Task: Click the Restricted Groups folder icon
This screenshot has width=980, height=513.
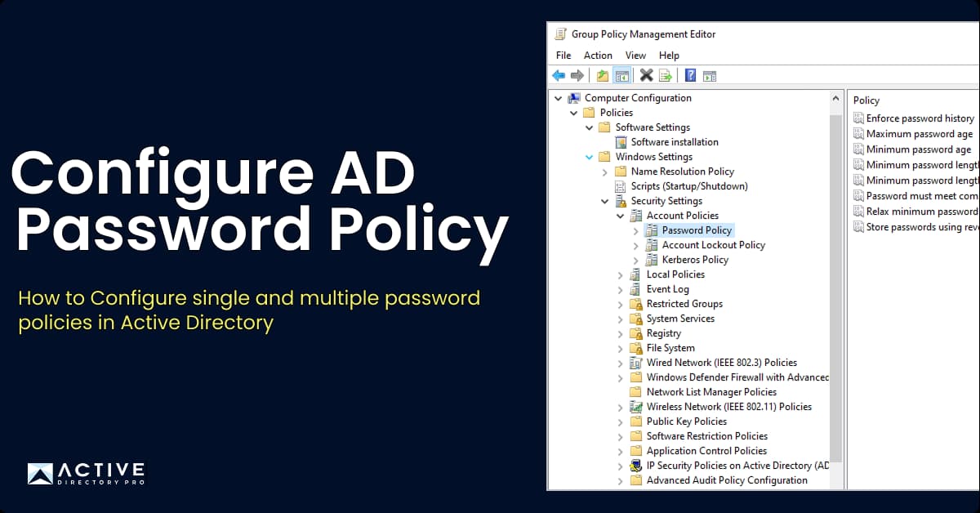Action: coord(637,304)
